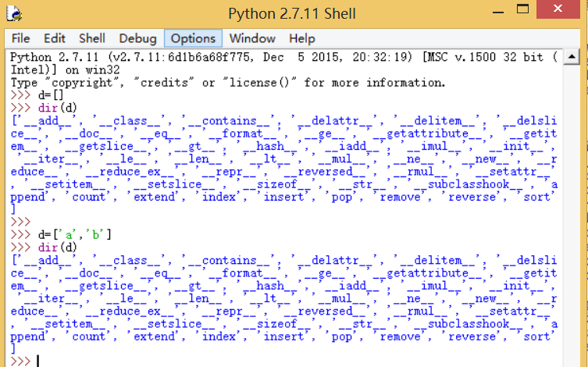
Task: Click '__delattr__' in the second output
Action: (x=335, y=260)
